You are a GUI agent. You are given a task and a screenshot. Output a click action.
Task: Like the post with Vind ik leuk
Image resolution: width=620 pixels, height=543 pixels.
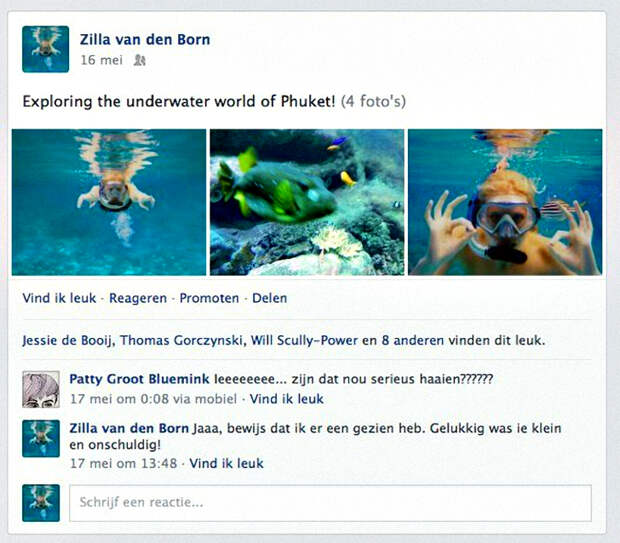pyautogui.click(x=59, y=298)
